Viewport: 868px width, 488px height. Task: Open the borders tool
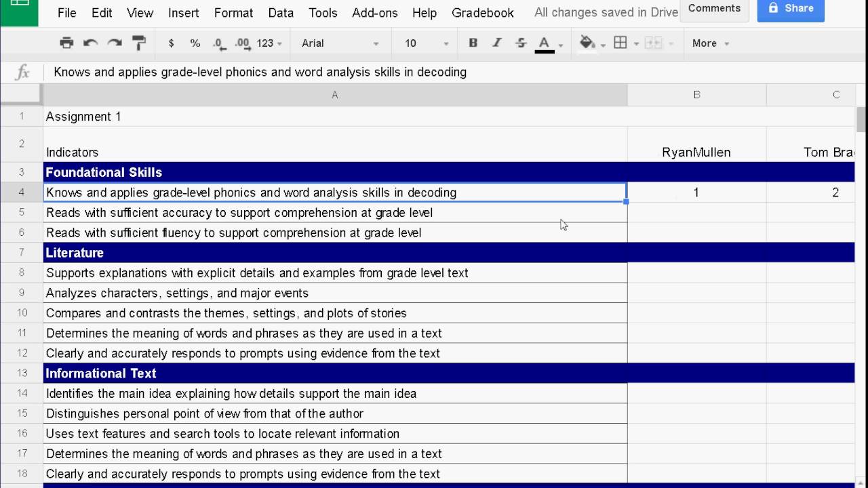[x=620, y=43]
